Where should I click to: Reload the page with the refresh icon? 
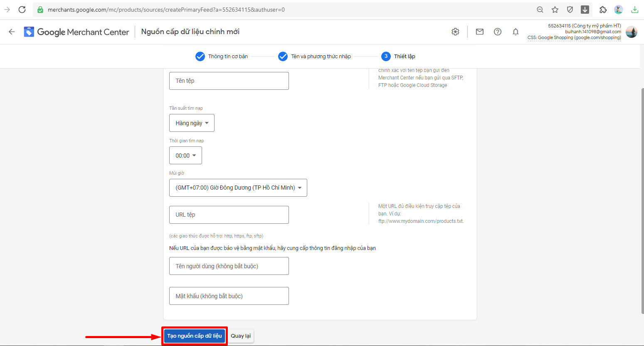pyautogui.click(x=22, y=10)
